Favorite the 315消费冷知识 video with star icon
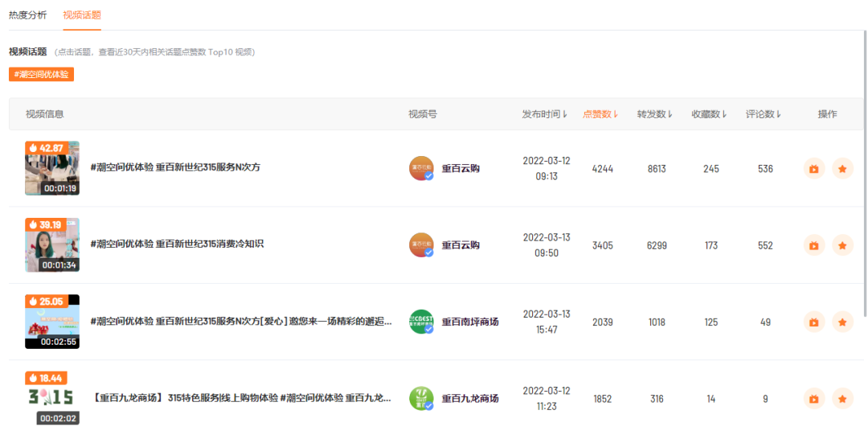The width and height of the screenshot is (868, 435). [842, 245]
